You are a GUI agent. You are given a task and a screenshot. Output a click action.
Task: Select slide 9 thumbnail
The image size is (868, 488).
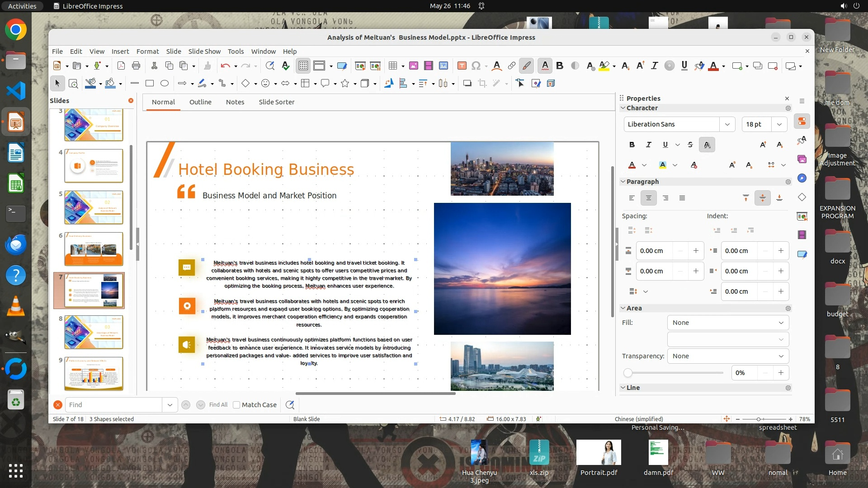pyautogui.click(x=94, y=373)
